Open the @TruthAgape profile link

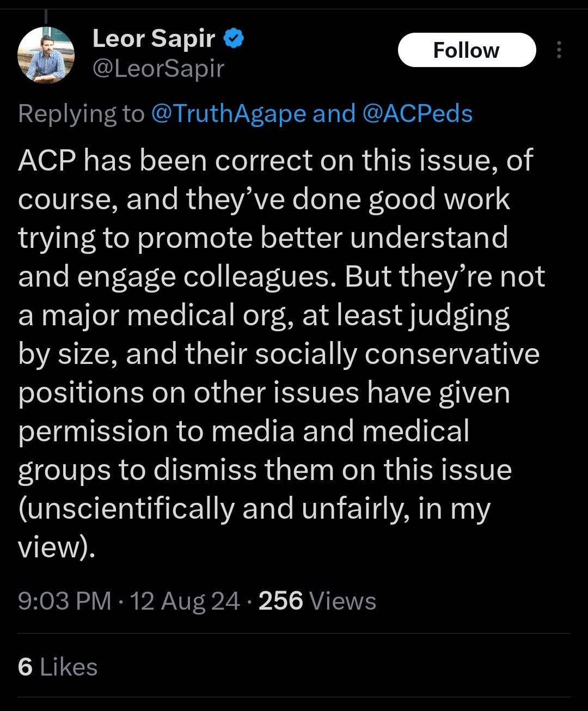click(x=228, y=114)
